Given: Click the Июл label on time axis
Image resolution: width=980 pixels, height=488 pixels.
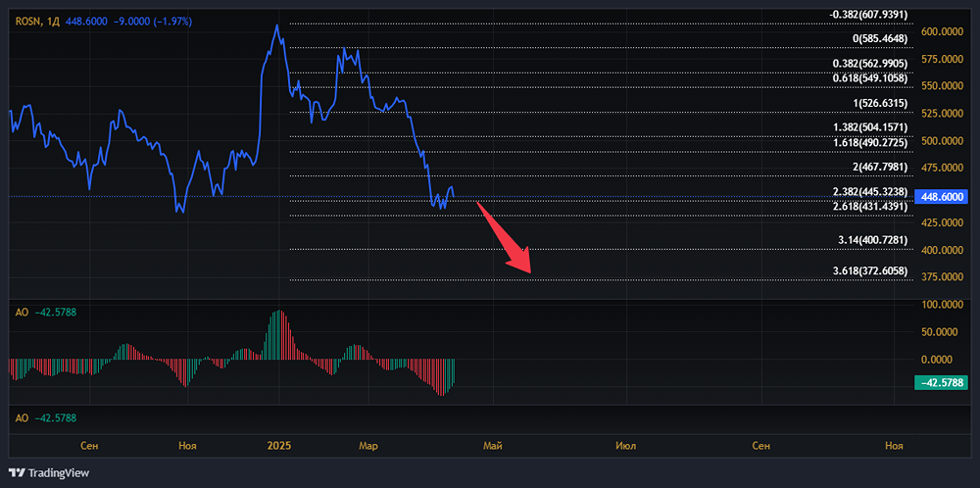Looking at the screenshot, I should point(625,446).
